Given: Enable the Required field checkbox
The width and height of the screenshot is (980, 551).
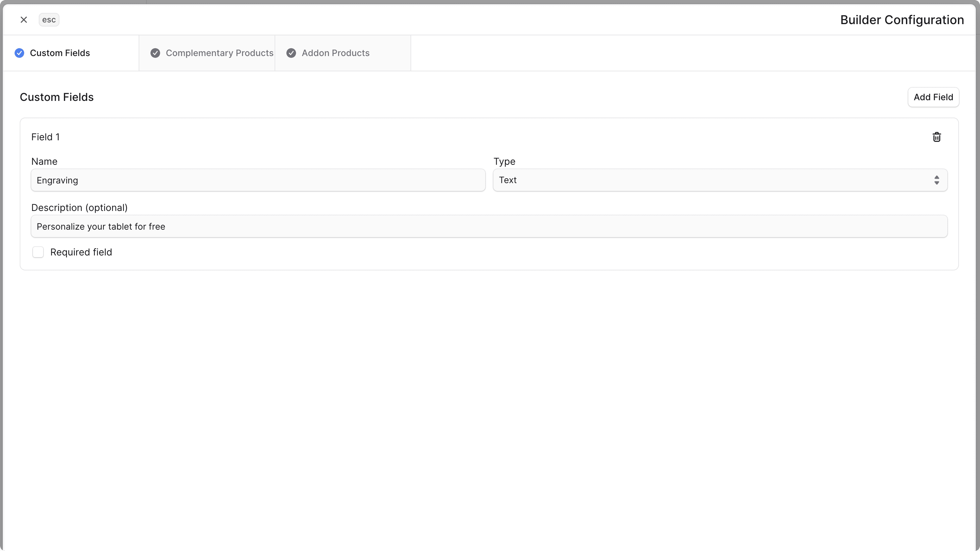Looking at the screenshot, I should click(x=38, y=252).
